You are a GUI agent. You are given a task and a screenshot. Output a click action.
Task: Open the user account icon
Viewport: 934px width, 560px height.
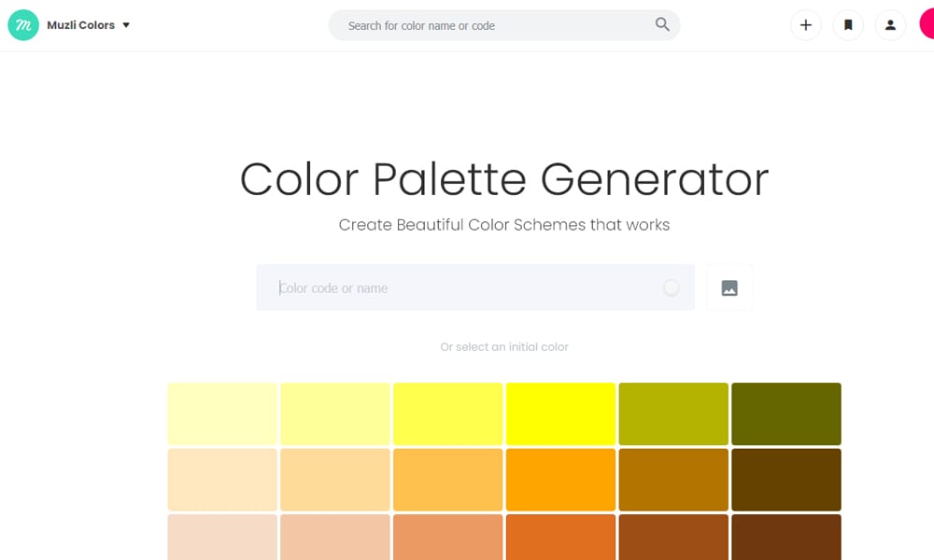pos(890,25)
